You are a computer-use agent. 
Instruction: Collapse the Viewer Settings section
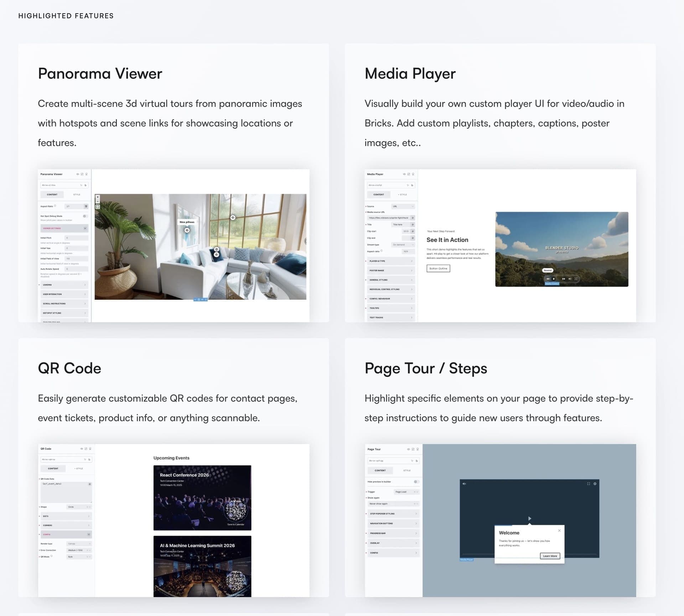64,228
